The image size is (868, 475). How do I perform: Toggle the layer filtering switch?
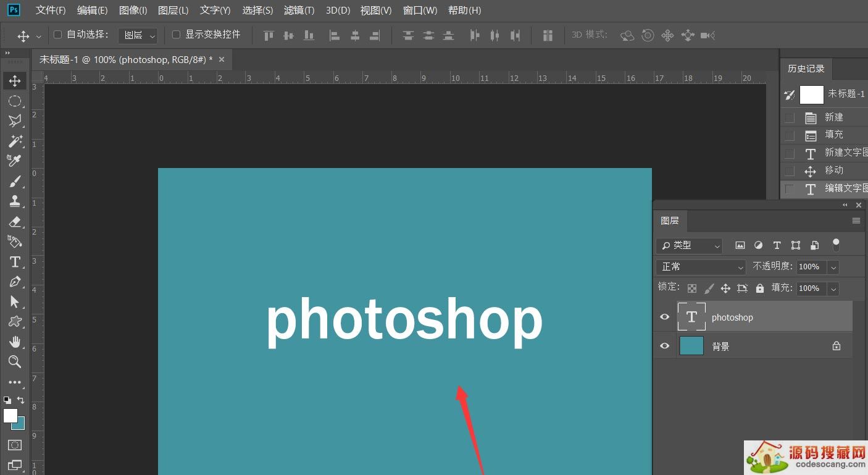tap(836, 245)
